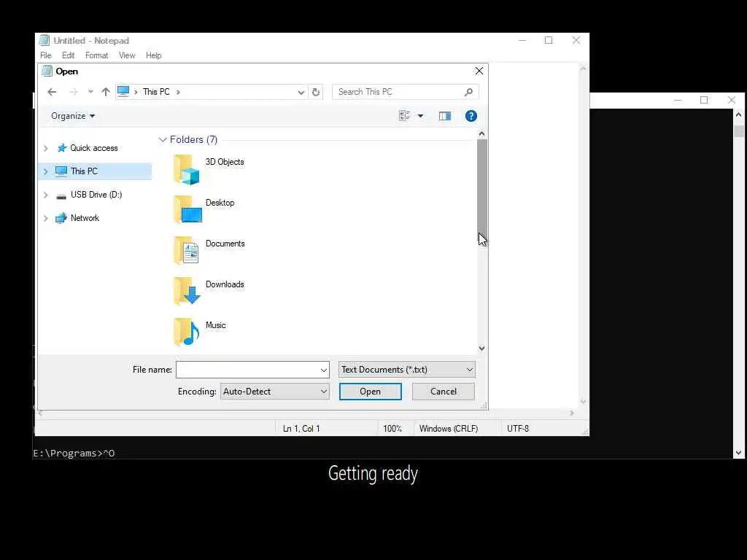Image resolution: width=747 pixels, height=560 pixels.
Task: Open the Organize menu
Action: coord(73,116)
